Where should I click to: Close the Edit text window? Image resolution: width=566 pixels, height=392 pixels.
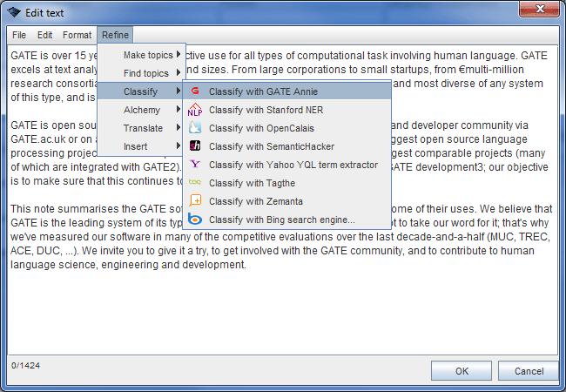coord(539,9)
